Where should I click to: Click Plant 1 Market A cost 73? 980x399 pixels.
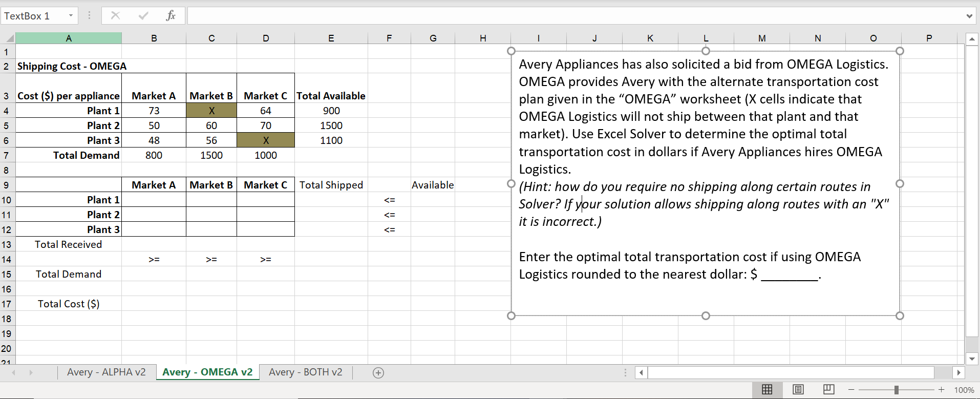click(154, 111)
